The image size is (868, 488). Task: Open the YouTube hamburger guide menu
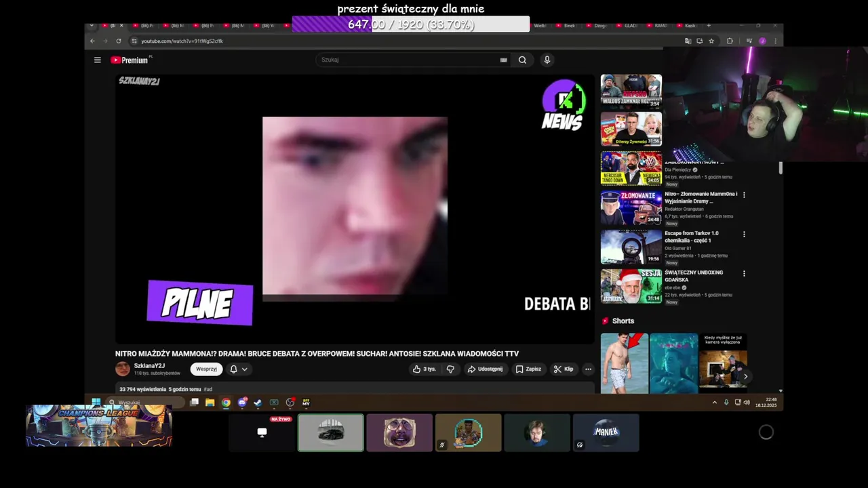(98, 60)
